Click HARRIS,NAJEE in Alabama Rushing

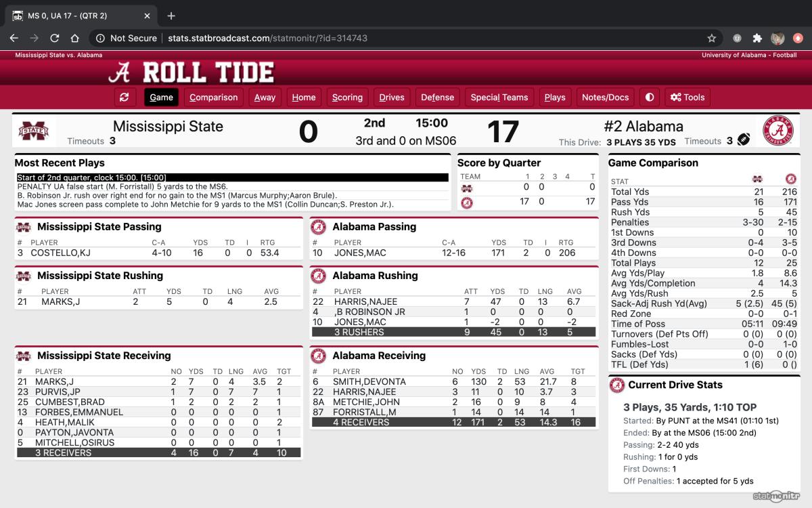click(365, 301)
